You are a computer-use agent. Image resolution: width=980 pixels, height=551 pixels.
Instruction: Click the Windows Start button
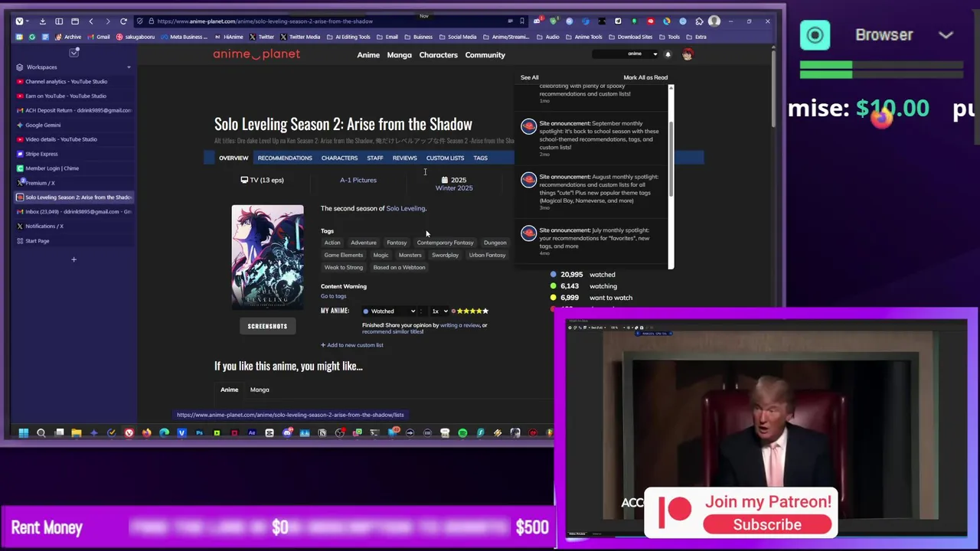click(x=23, y=433)
